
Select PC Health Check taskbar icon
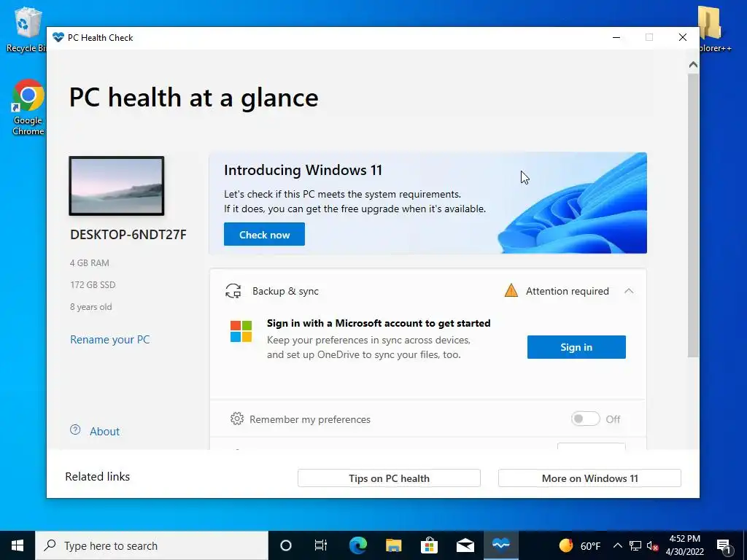click(x=500, y=545)
